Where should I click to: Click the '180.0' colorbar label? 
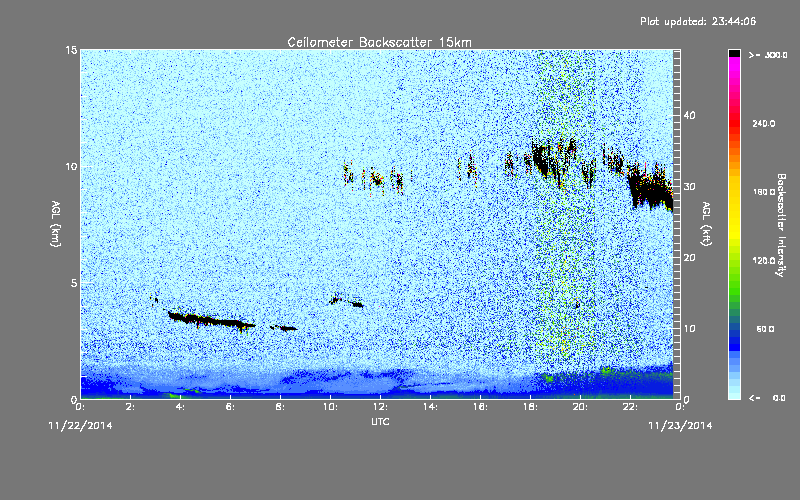[764, 192]
